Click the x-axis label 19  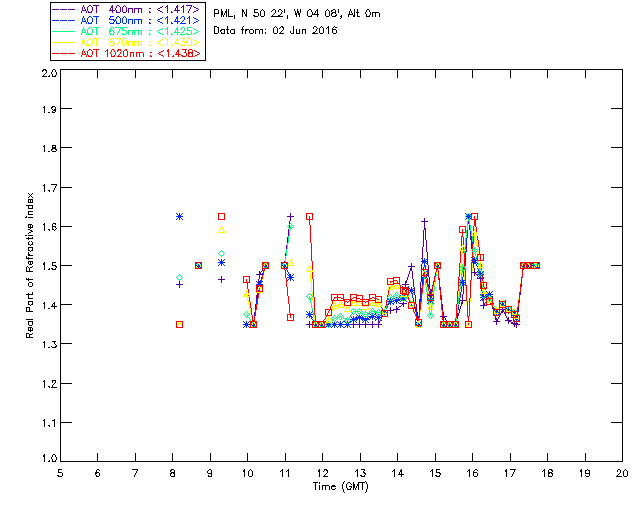pos(585,473)
